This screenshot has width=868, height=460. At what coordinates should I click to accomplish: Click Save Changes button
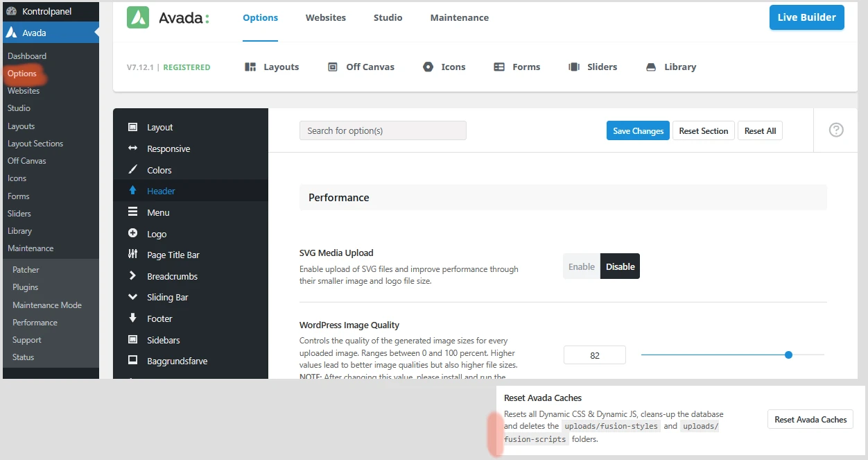[638, 130]
